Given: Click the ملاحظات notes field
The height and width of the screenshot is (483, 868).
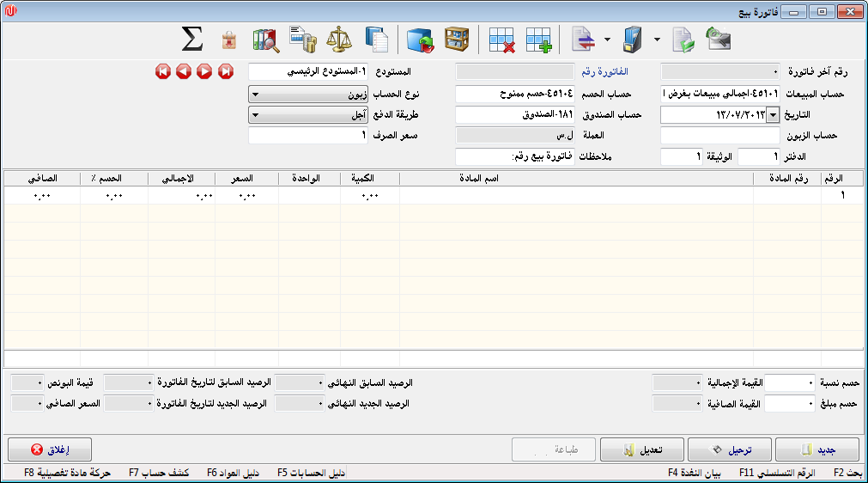Looking at the screenshot, I should click(515, 156).
